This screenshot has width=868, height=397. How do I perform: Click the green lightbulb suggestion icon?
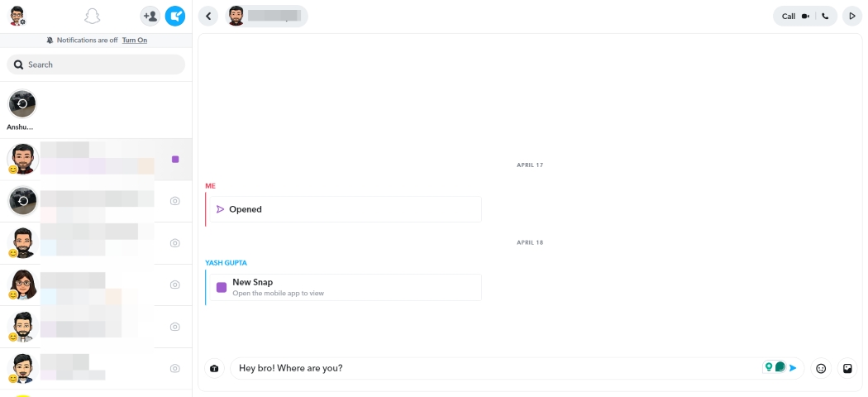[769, 366]
